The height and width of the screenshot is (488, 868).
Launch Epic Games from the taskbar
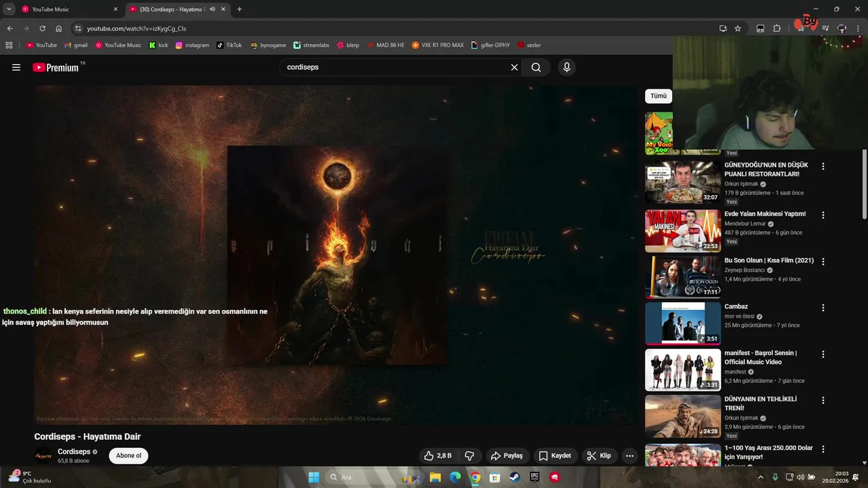point(534,477)
